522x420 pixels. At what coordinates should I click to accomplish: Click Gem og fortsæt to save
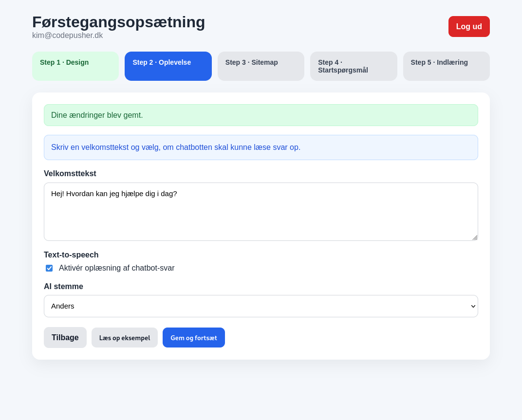click(193, 338)
